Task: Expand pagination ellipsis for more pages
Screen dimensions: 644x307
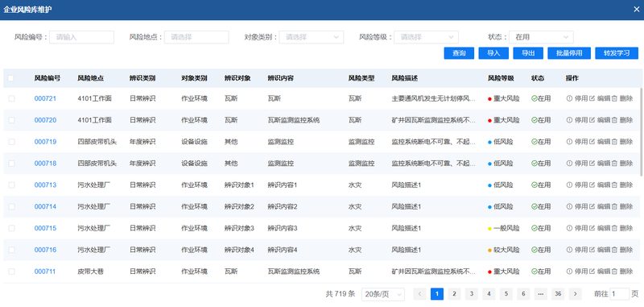Action: click(x=540, y=294)
